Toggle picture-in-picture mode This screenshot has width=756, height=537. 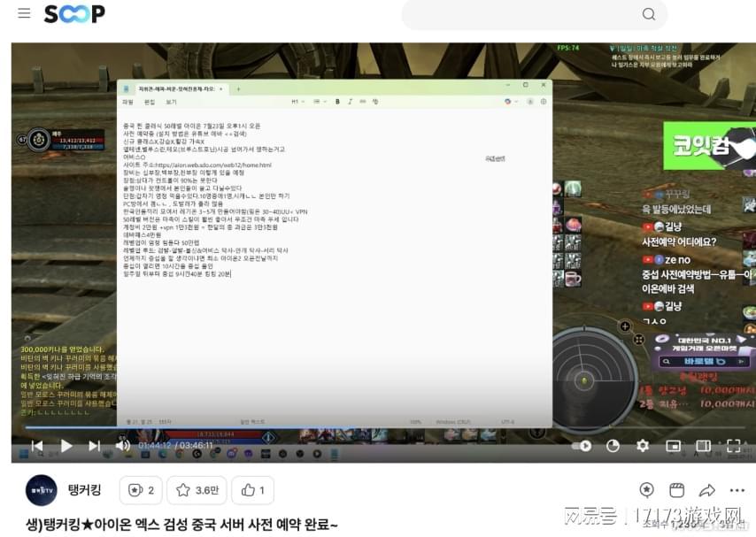click(x=673, y=446)
